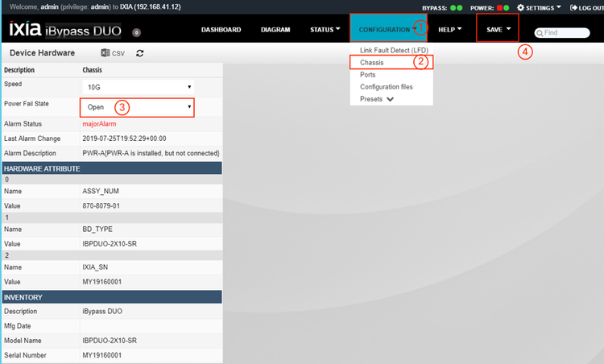Select Link Fault Detect (LFD) menu entry
The height and width of the screenshot is (364, 604).
pos(394,50)
